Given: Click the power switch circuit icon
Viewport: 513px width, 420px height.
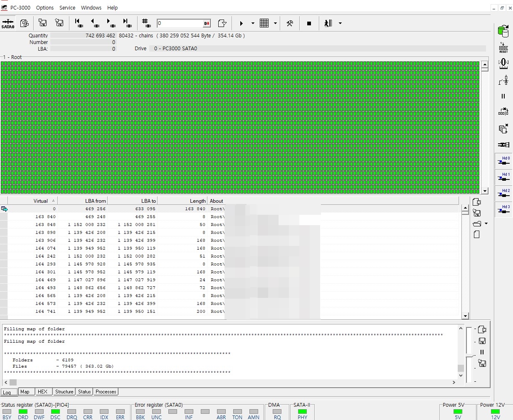Looking at the screenshot, I should [x=503, y=80].
